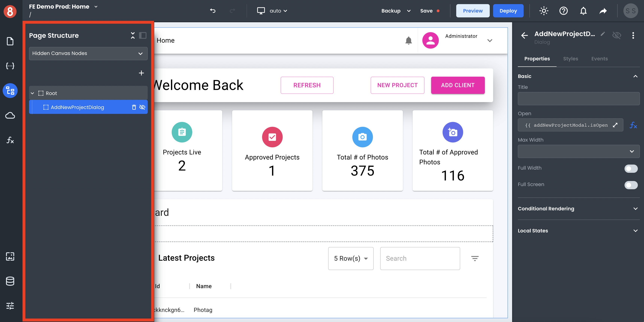
Task: Enable the Full Screen switch
Action: click(631, 185)
